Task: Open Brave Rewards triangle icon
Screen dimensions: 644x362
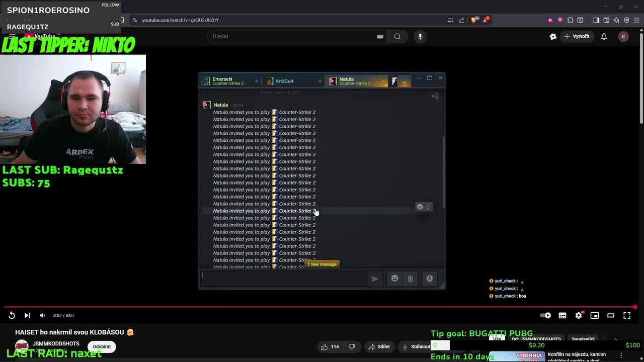Action: pyautogui.click(x=486, y=20)
